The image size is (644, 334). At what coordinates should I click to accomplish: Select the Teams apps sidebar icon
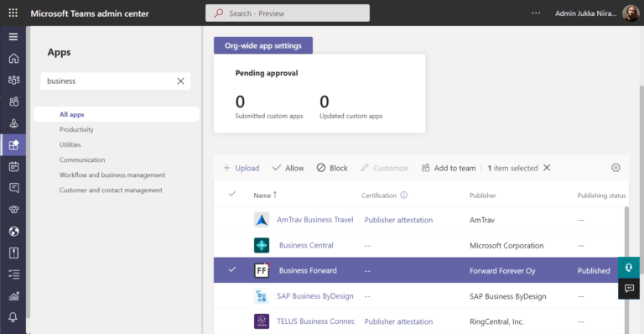(x=13, y=144)
